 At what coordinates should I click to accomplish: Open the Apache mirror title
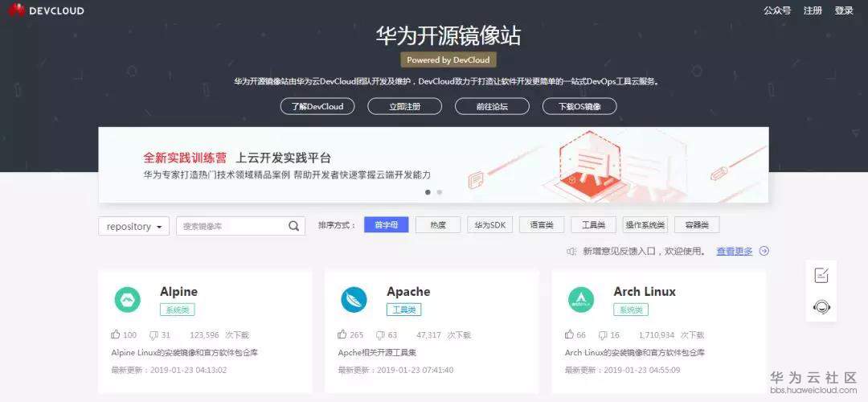408,292
